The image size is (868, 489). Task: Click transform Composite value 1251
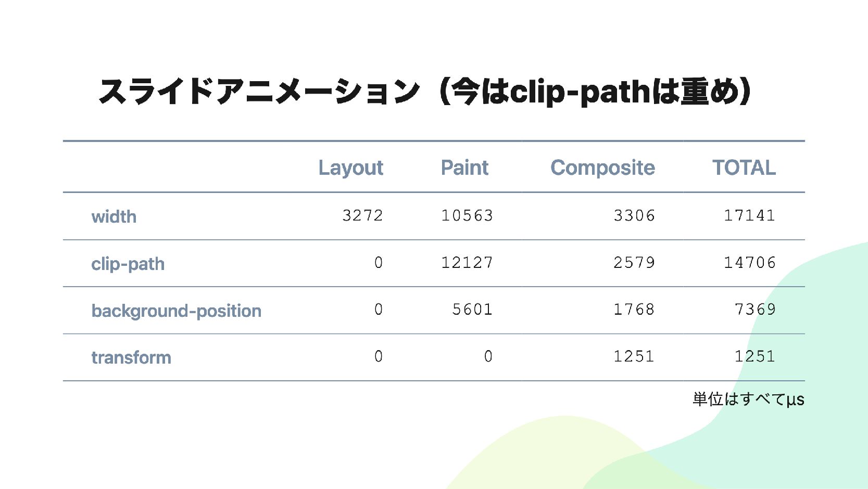(634, 356)
